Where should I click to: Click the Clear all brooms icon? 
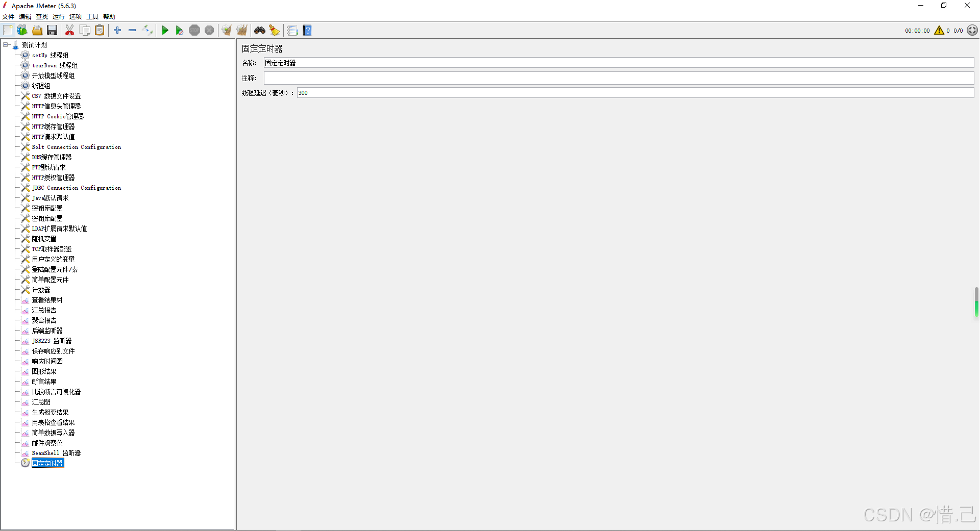point(242,31)
